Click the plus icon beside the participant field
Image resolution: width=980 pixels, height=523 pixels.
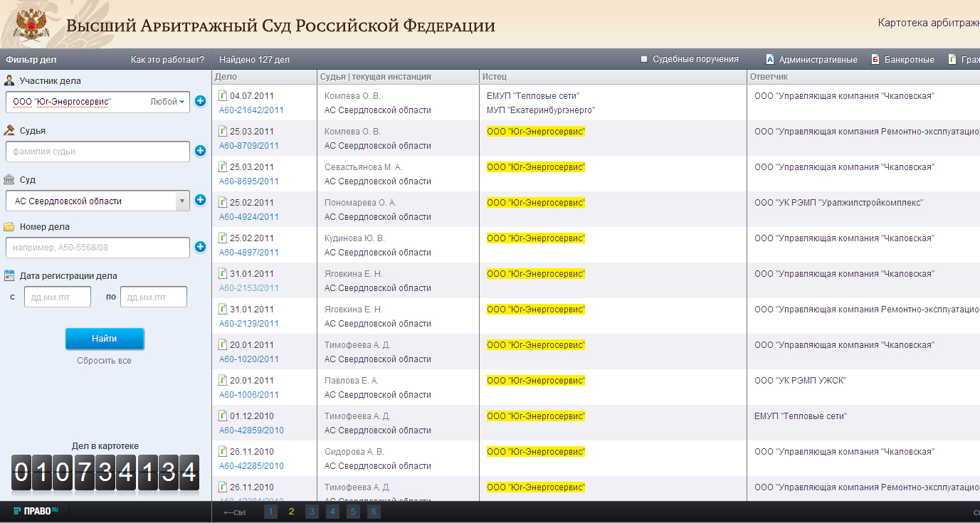(200, 102)
